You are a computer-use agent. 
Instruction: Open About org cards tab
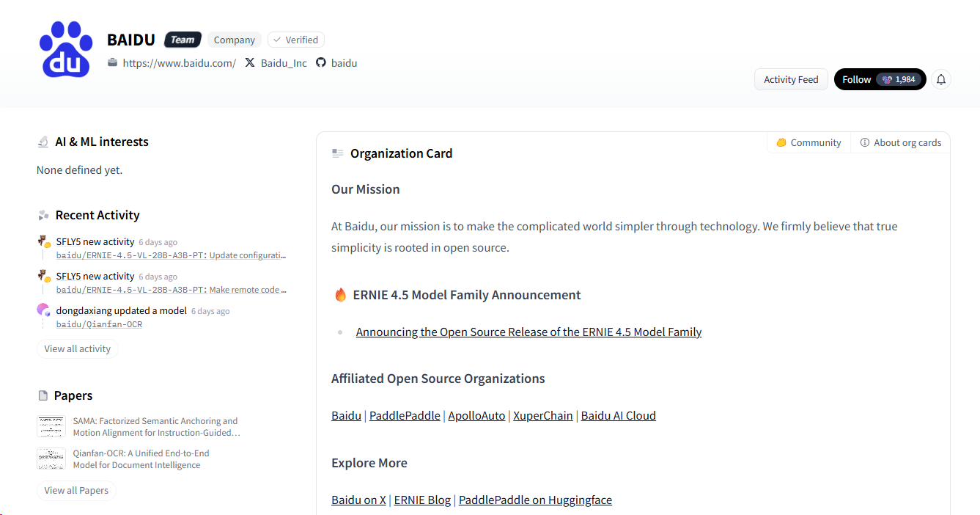pyautogui.click(x=900, y=143)
